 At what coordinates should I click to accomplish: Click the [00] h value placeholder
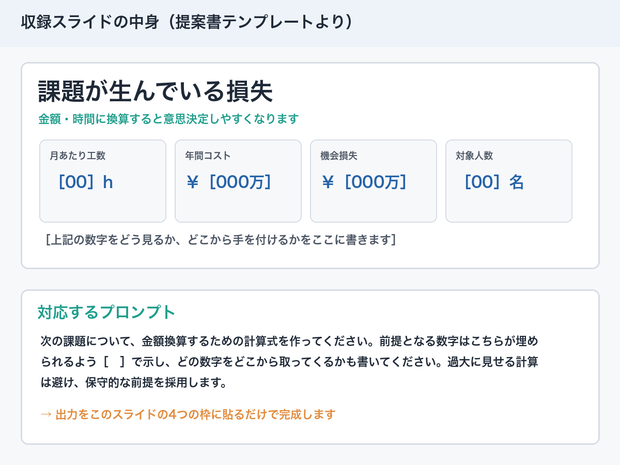coord(85,182)
